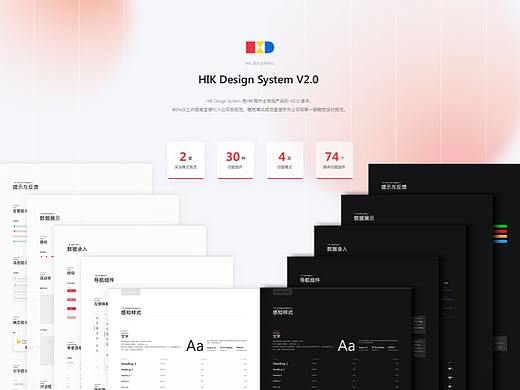The height and width of the screenshot is (390, 520).
Task: Click the red-yellow-blue HXD logo
Action: pyautogui.click(x=260, y=47)
